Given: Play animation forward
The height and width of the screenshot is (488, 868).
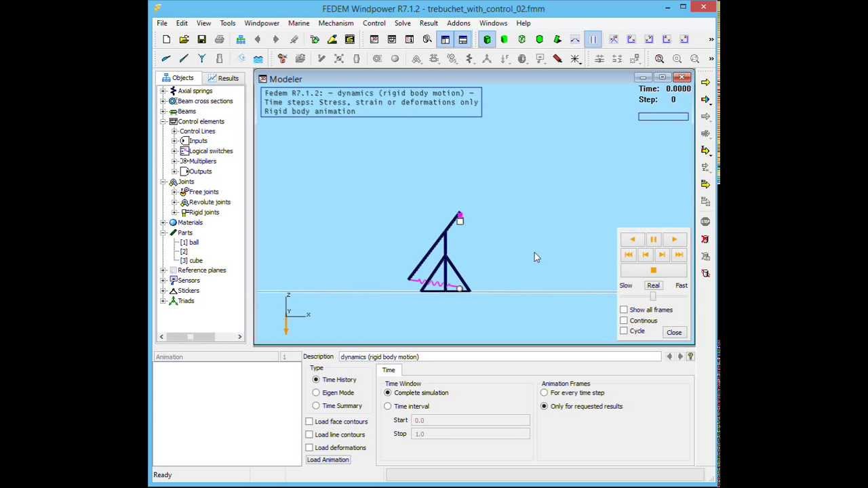Looking at the screenshot, I should pos(674,239).
